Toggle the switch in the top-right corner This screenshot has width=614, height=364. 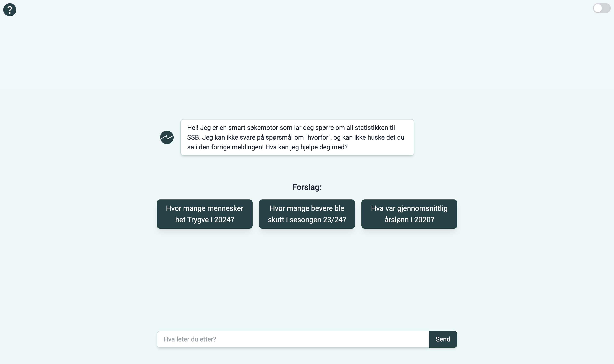pos(601,8)
